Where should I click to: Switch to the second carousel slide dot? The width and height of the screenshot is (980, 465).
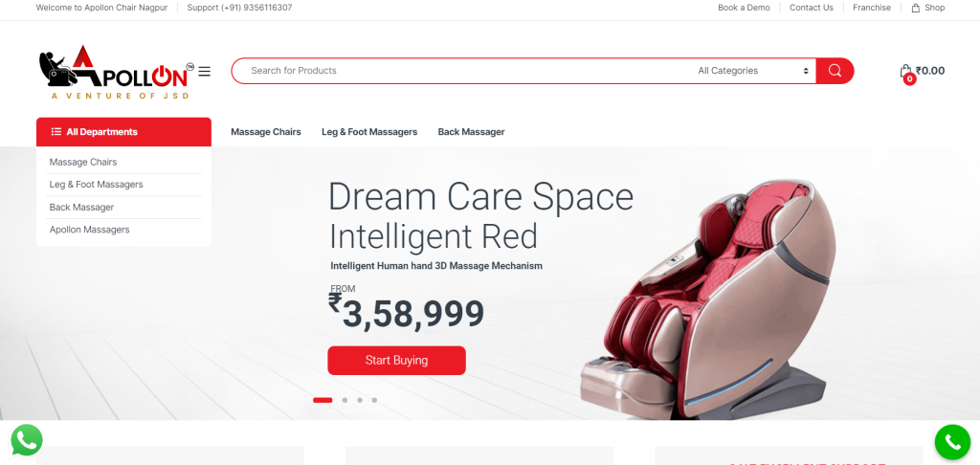[345, 400]
